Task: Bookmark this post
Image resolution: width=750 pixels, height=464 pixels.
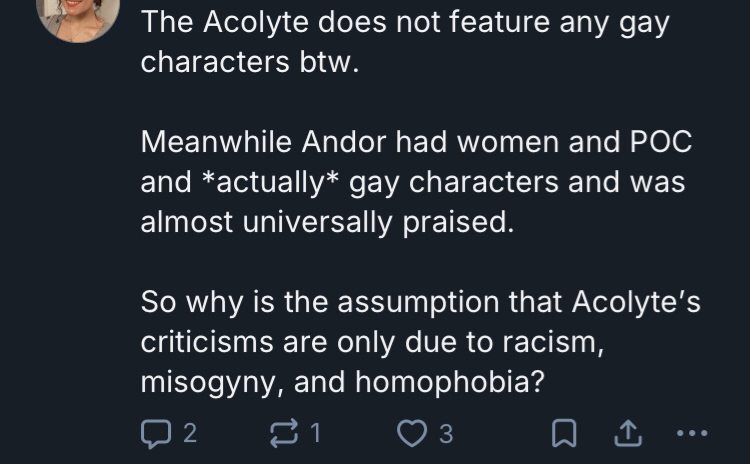Action: 563,433
